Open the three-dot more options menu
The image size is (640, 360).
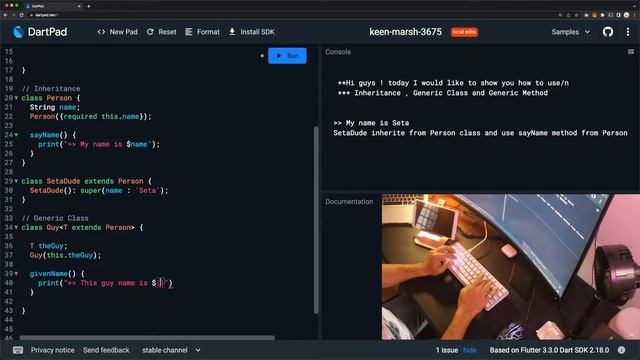coord(628,32)
